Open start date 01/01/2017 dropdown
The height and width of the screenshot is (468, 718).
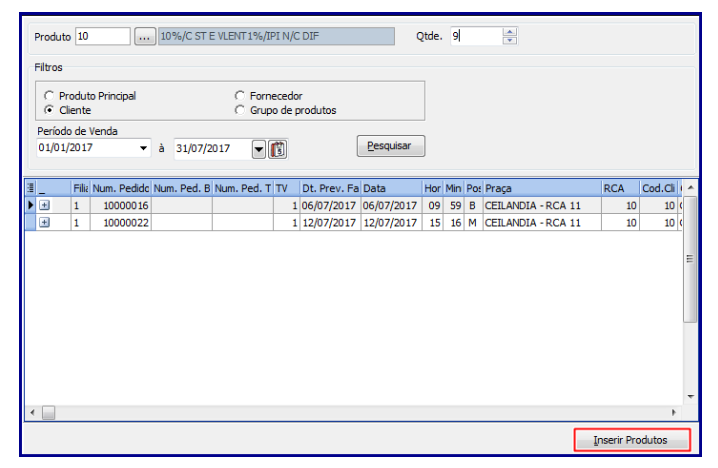[143, 148]
